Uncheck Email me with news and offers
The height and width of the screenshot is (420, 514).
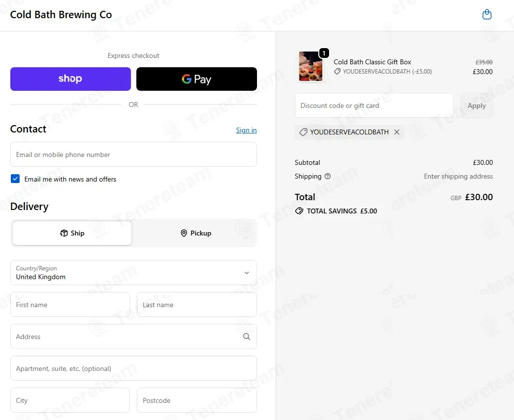pyautogui.click(x=15, y=179)
